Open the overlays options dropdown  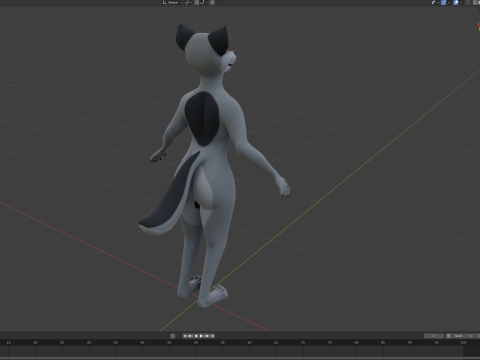(461, 2)
